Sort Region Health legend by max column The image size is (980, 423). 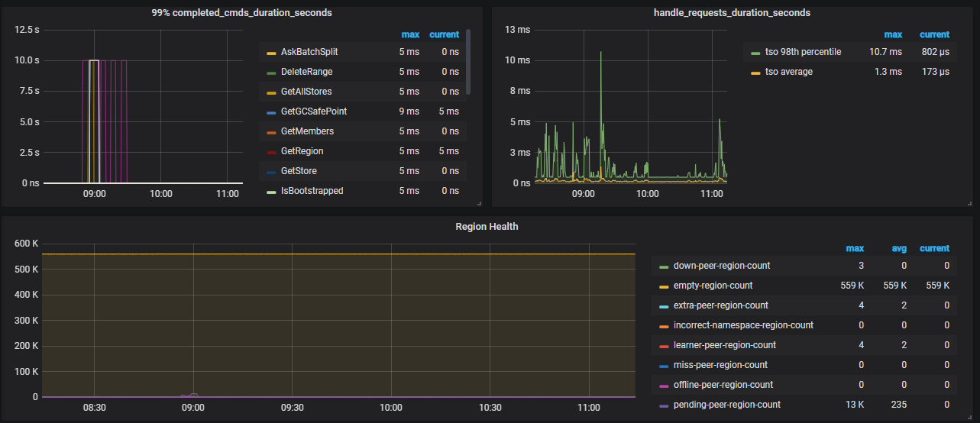pyautogui.click(x=854, y=248)
